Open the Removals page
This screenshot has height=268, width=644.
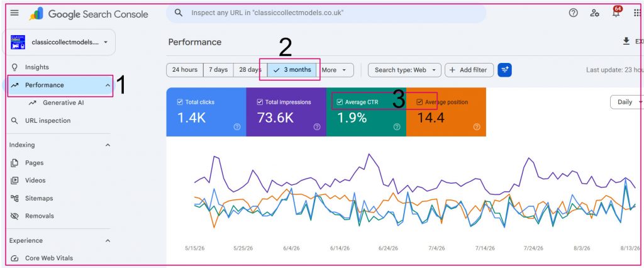click(40, 216)
